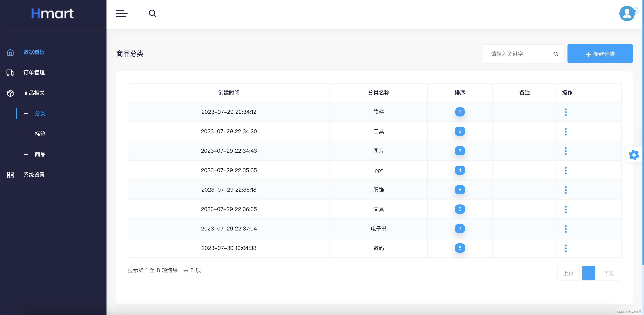Click order badge 6 for 文具

(x=460, y=209)
